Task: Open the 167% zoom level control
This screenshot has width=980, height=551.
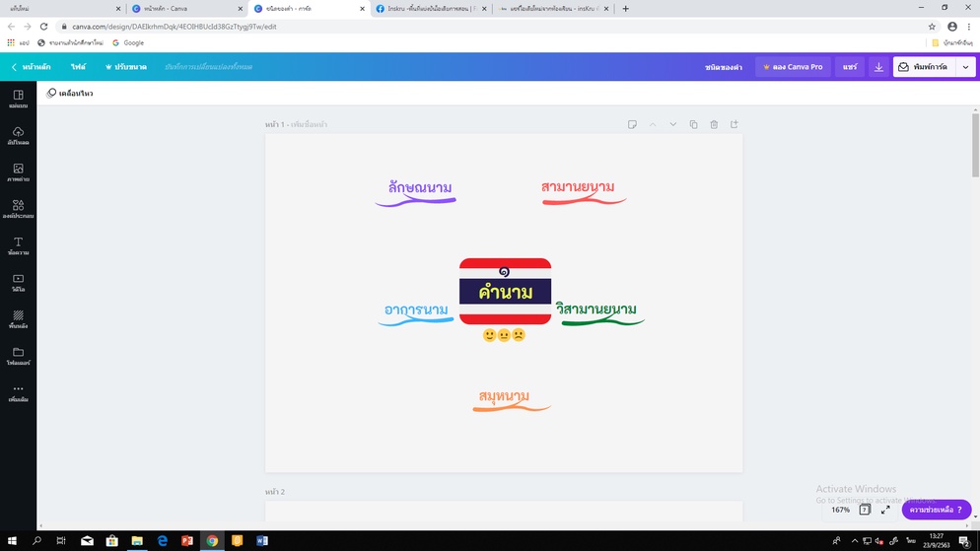Action: point(840,510)
